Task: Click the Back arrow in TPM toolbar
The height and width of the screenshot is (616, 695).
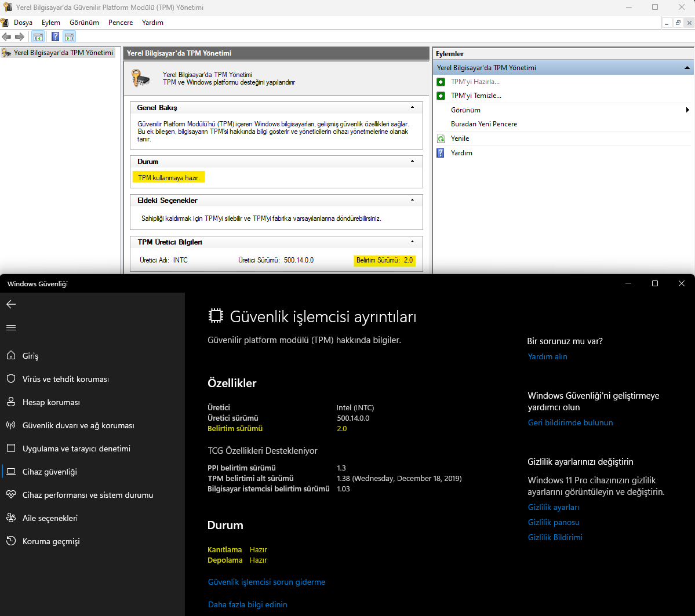Action: (x=6, y=37)
